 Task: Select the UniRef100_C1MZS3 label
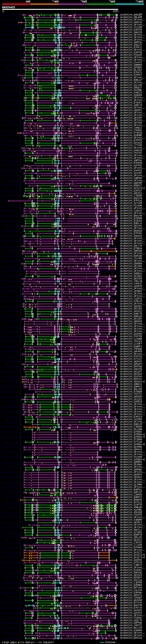(x=131, y=299)
